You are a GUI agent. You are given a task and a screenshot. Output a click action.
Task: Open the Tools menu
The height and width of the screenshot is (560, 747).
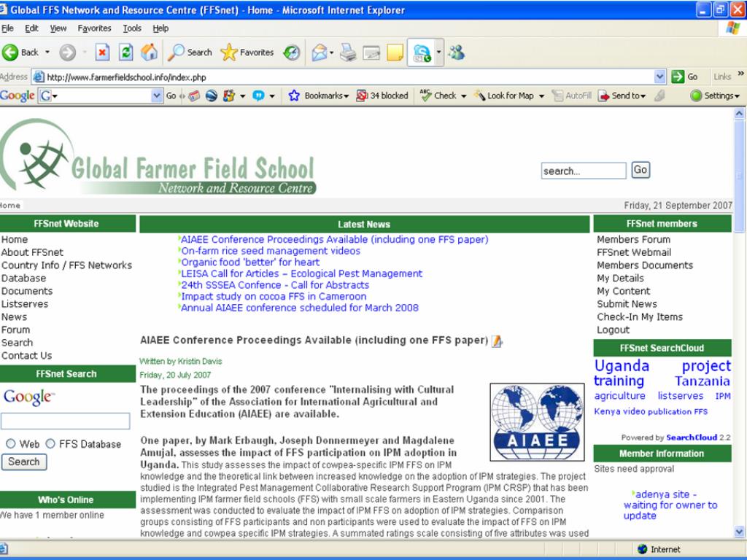(132, 28)
